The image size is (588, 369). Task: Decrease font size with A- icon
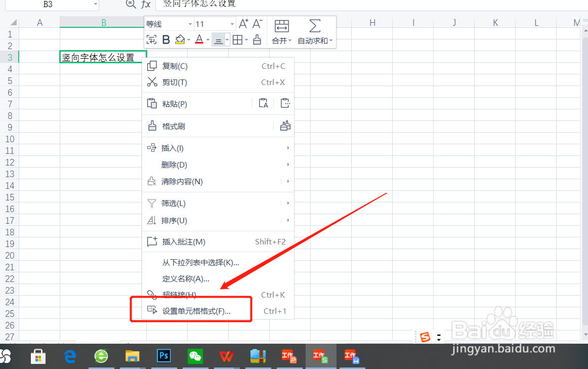(257, 24)
